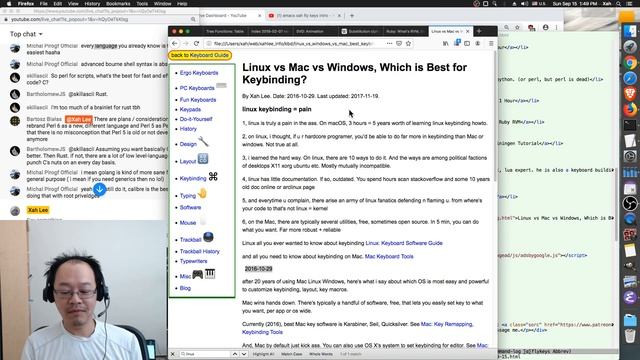Toggle Whole Words in find bar

point(321,354)
